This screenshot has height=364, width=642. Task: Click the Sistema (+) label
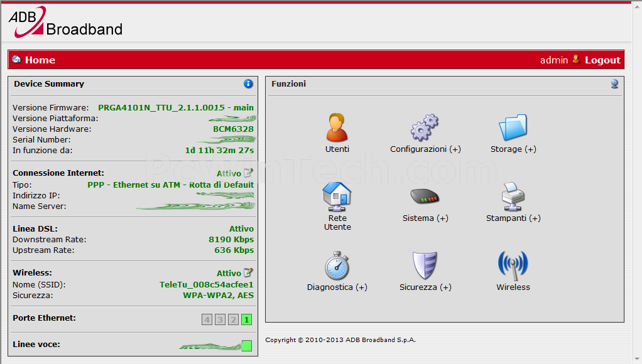click(425, 218)
